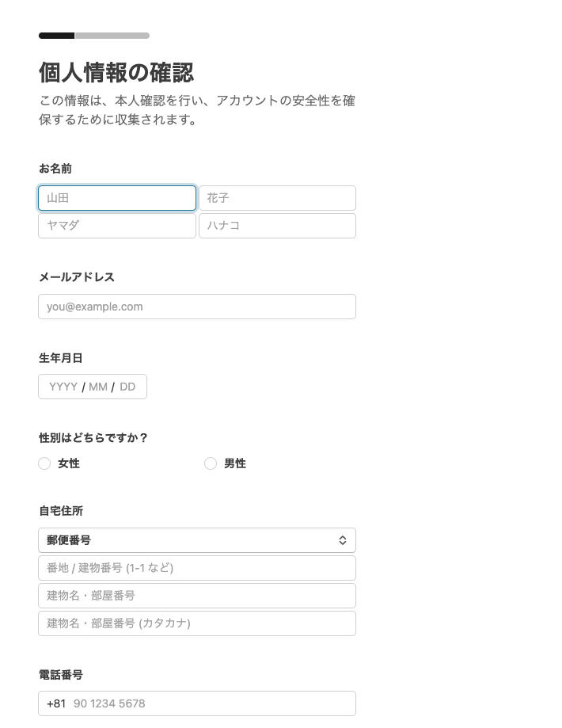Image resolution: width=562 pixels, height=728 pixels.
Task: Click the 女性 label text
Action: click(x=69, y=463)
